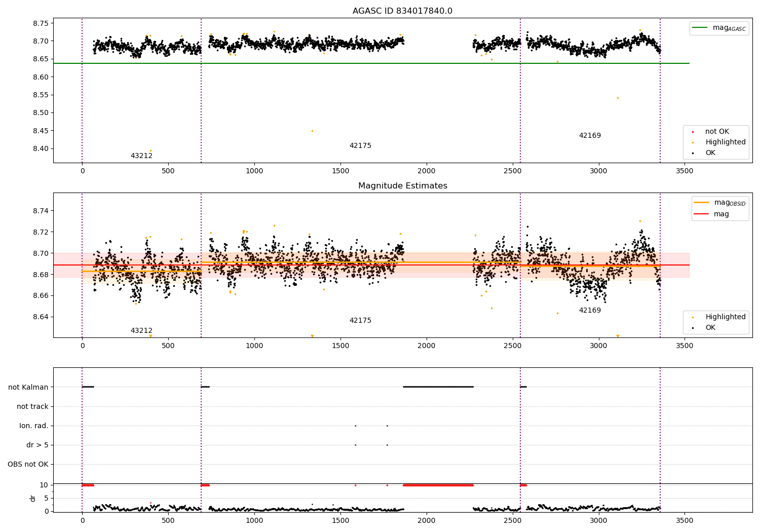760x532 pixels.
Task: Click the "OBS not OK" axis label
Action: click(x=28, y=465)
